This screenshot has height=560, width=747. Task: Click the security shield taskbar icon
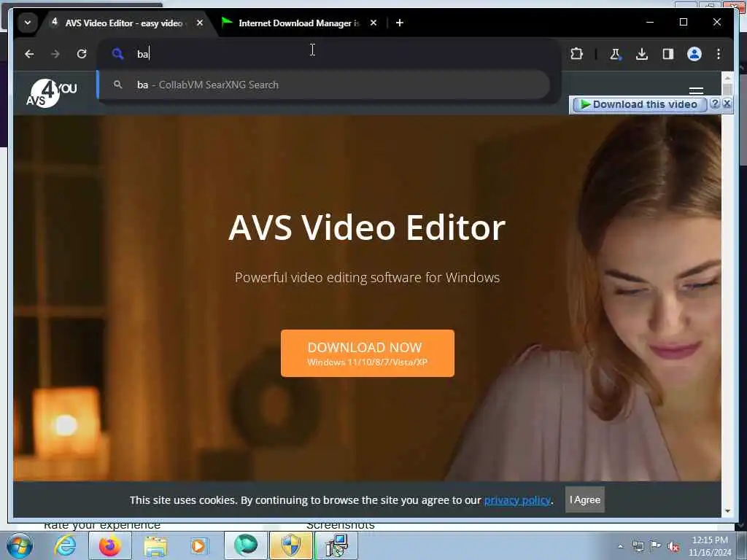[x=291, y=545]
